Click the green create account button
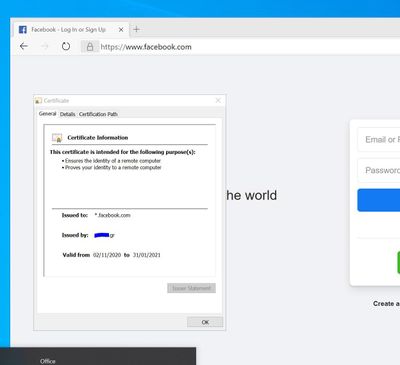Image resolution: width=400 pixels, height=365 pixels. 399,263
